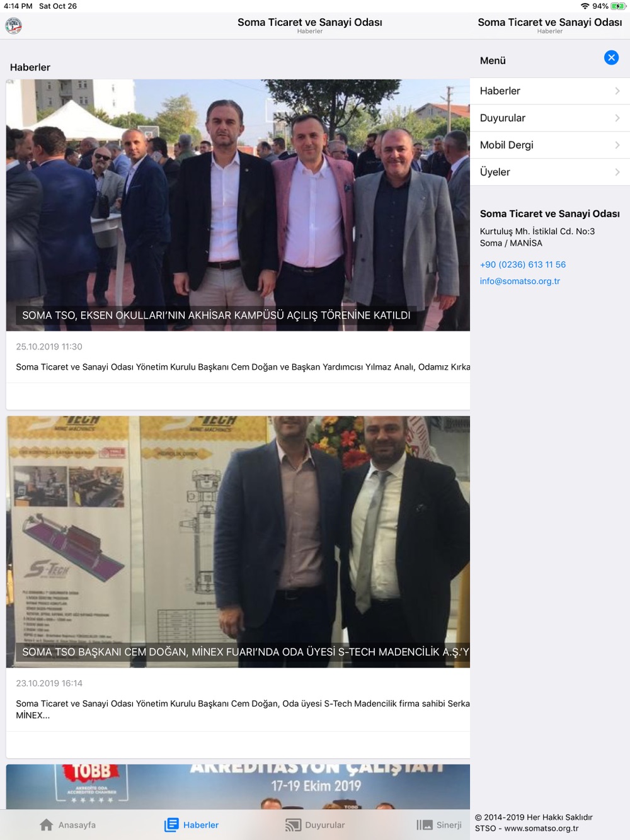Screen dimensions: 630x840
Task: Open the Mobil Dergi menu entry
Action: click(x=550, y=145)
